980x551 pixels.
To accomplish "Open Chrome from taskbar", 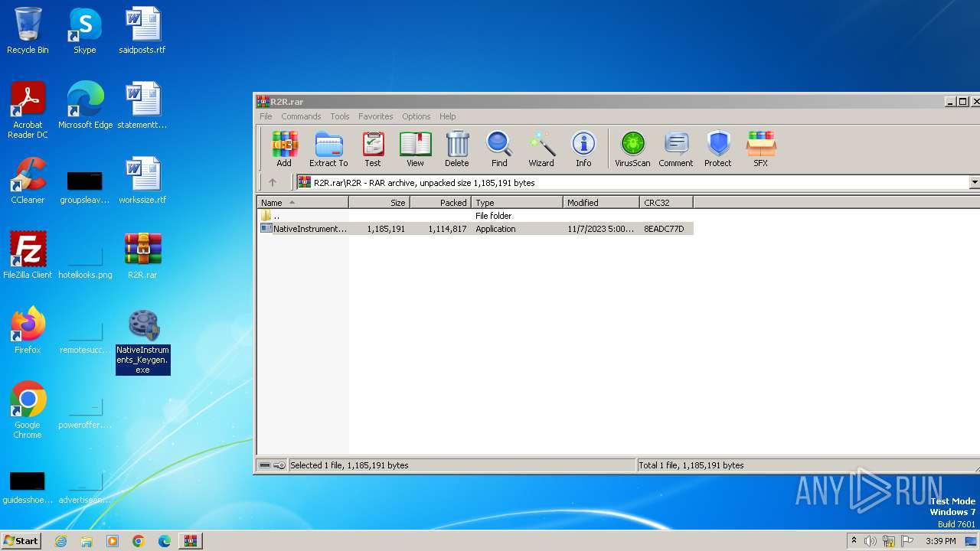I will point(139,541).
